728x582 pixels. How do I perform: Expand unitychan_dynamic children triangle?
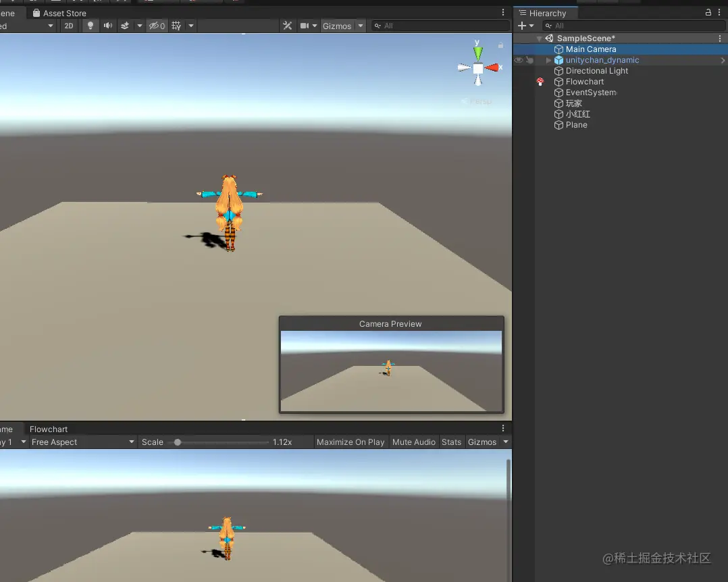(548, 60)
